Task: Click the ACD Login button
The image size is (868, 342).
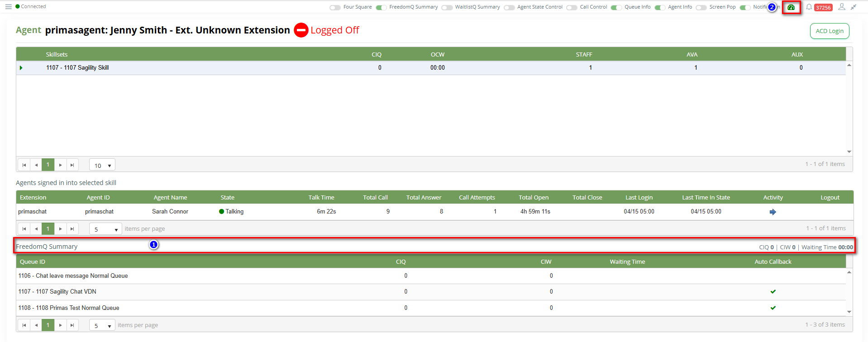Action: [829, 31]
